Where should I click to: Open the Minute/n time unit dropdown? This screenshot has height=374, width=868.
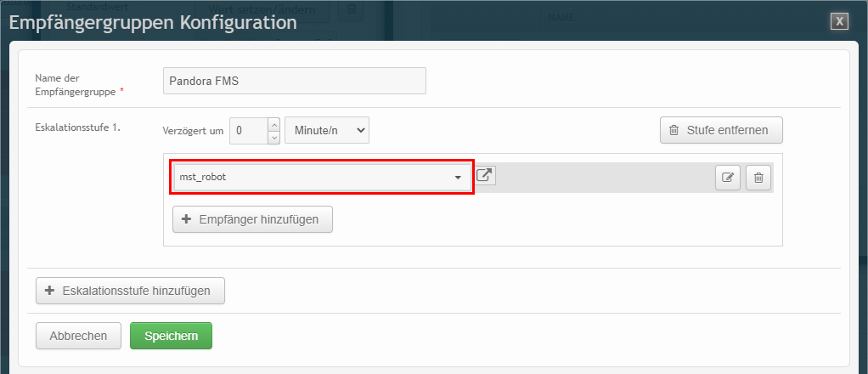327,130
